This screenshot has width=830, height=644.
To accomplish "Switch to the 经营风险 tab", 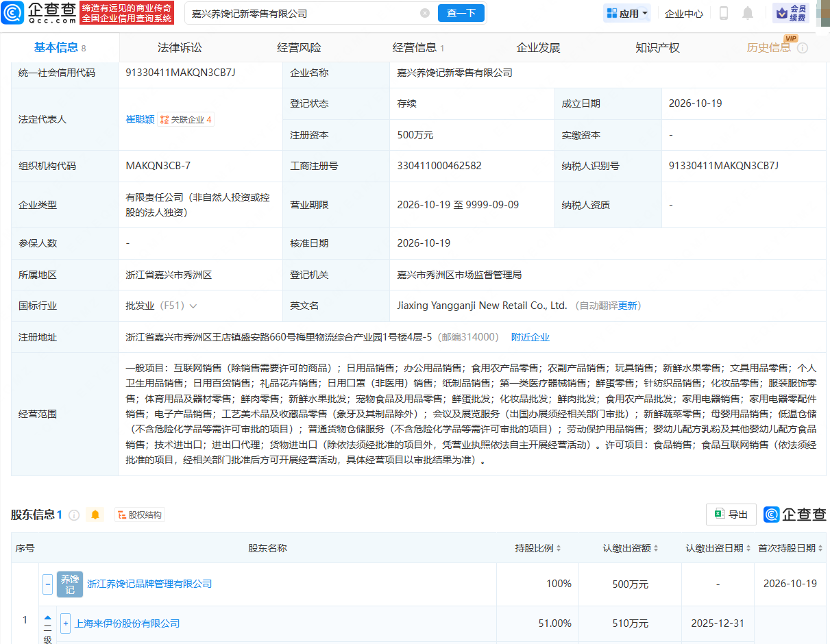I will pyautogui.click(x=299, y=47).
